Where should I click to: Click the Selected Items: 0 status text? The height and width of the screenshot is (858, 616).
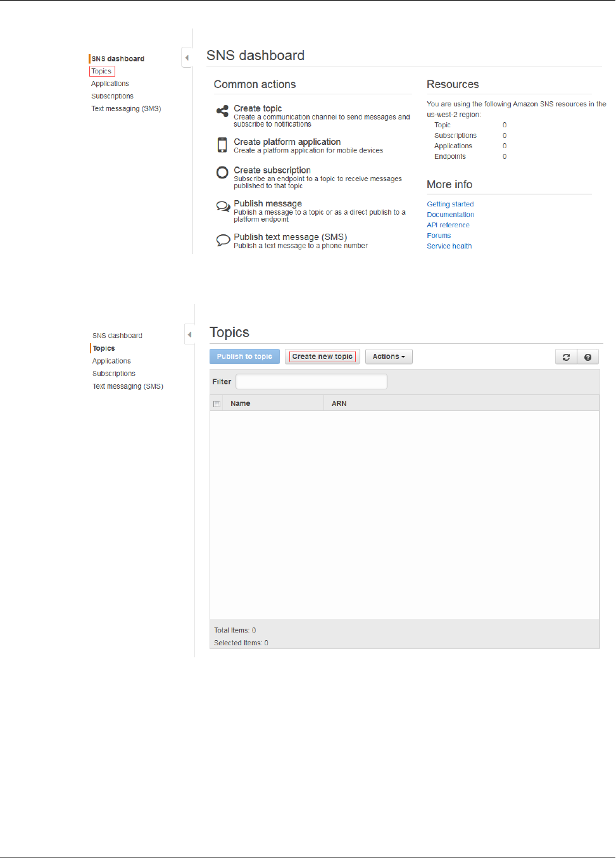pyautogui.click(x=241, y=643)
